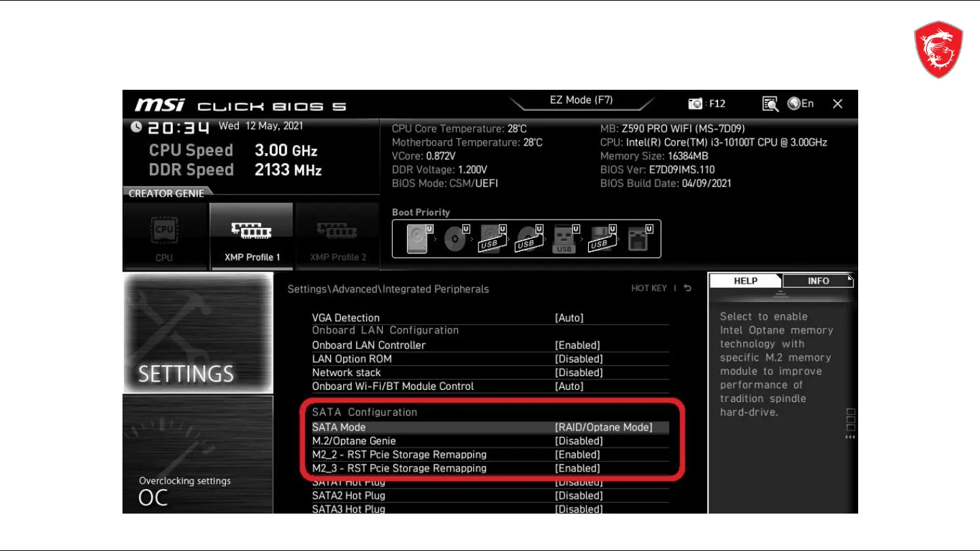The width and height of the screenshot is (980, 551).
Task: Change language via the globe En icon
Action: pos(800,103)
